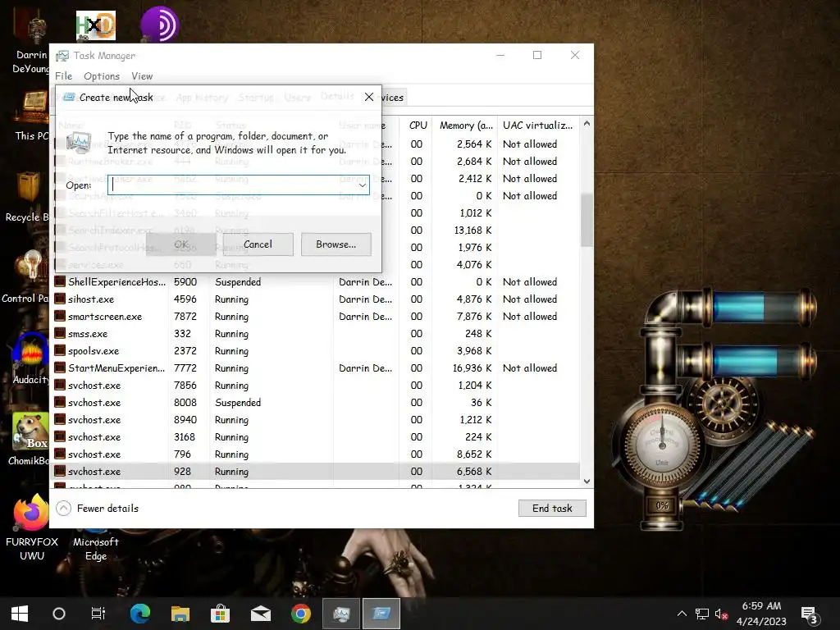Open the FURRYFOX UWU Firefox icon
This screenshot has height=630, width=840.
[32, 527]
